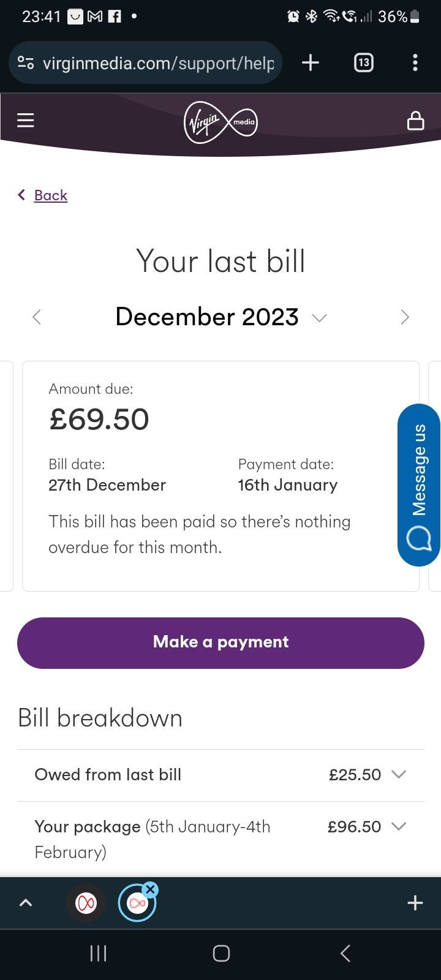Open new browser tab with plus icon
Screen dimensions: 441x980
click(x=311, y=62)
